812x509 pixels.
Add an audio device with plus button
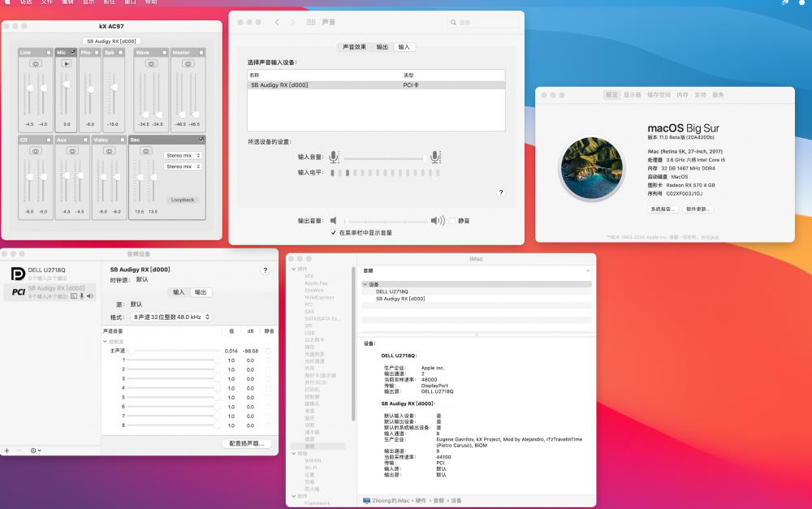(x=6, y=451)
